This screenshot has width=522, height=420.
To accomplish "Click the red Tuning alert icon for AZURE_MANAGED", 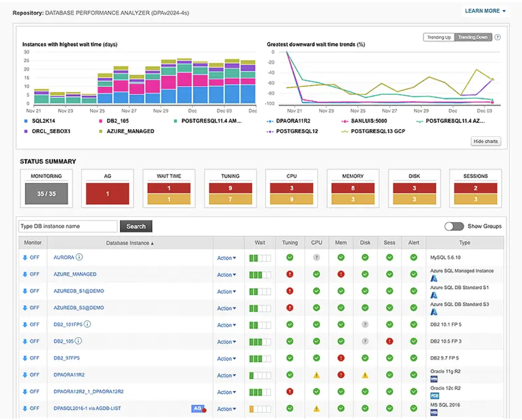I will (x=290, y=275).
